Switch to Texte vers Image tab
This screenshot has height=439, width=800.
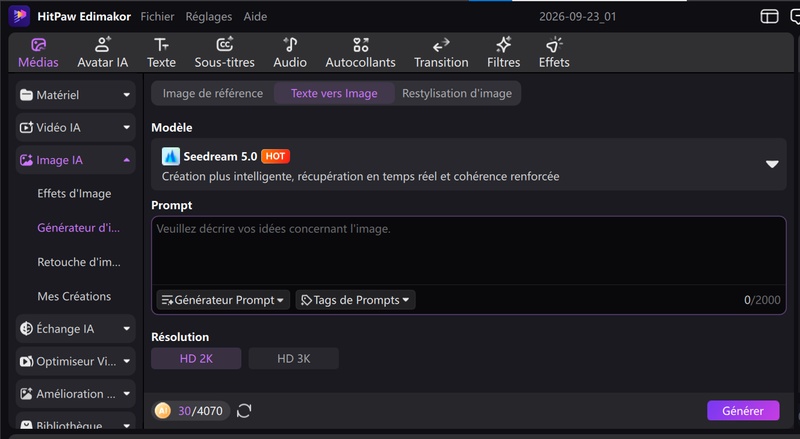(x=334, y=93)
